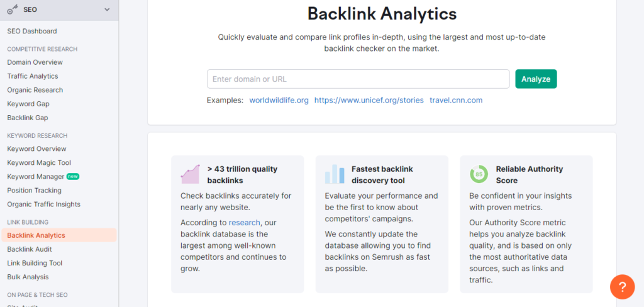
Task: Click the green Authority Score 85 icon
Action: tap(479, 174)
